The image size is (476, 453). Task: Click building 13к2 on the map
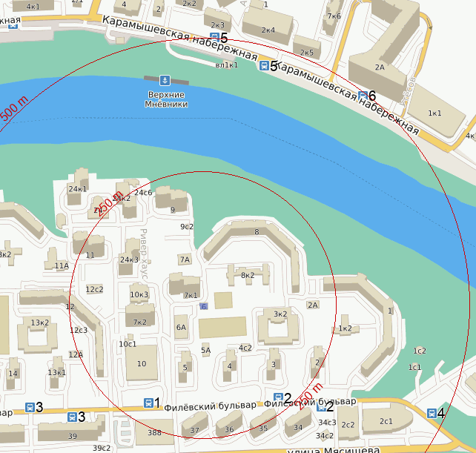(x=39, y=323)
